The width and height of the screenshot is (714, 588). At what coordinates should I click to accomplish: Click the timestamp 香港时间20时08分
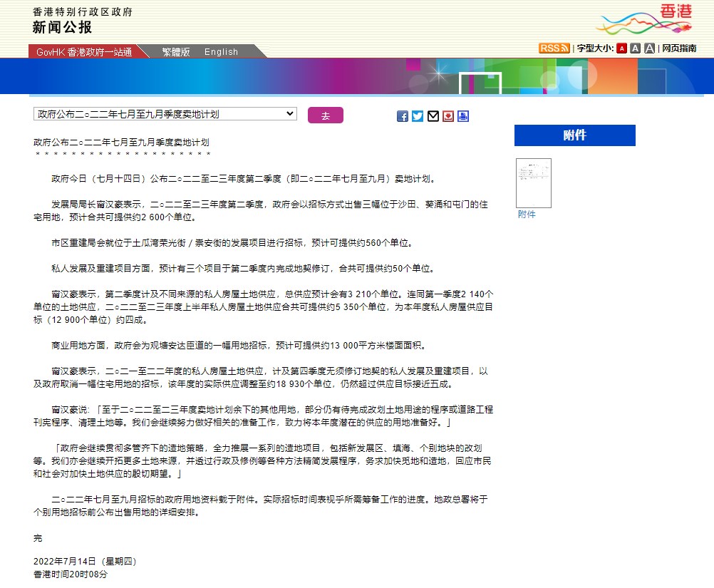coord(71,574)
